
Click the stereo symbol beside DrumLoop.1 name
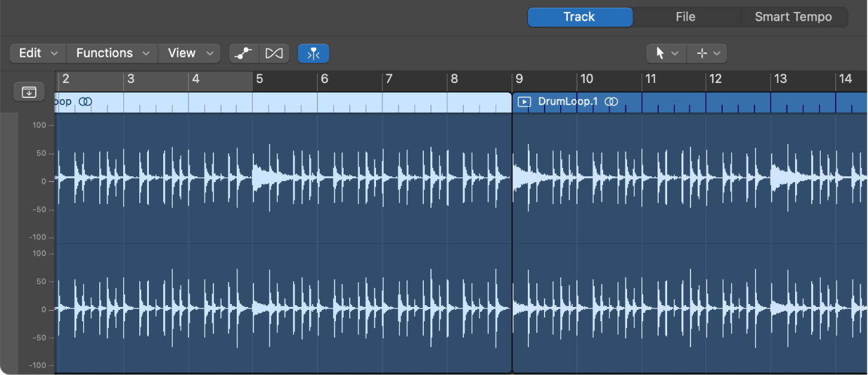coord(612,102)
